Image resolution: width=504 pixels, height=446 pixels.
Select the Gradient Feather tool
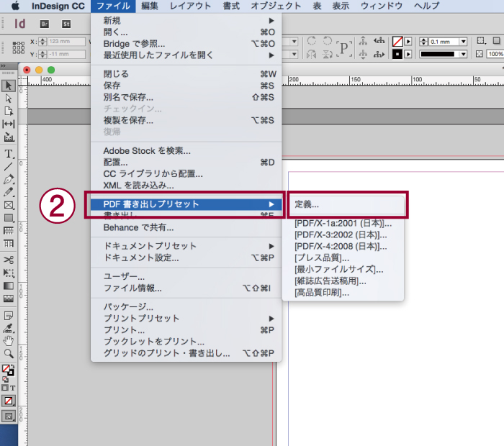coord(9,299)
